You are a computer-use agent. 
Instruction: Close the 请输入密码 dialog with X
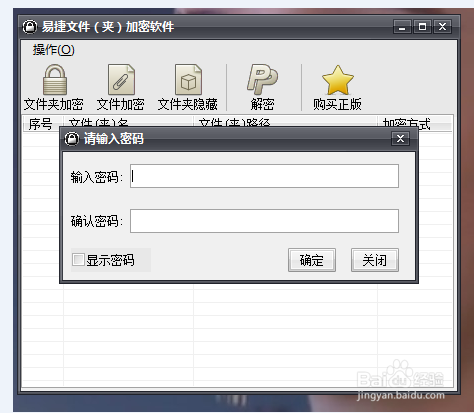pyautogui.click(x=400, y=138)
